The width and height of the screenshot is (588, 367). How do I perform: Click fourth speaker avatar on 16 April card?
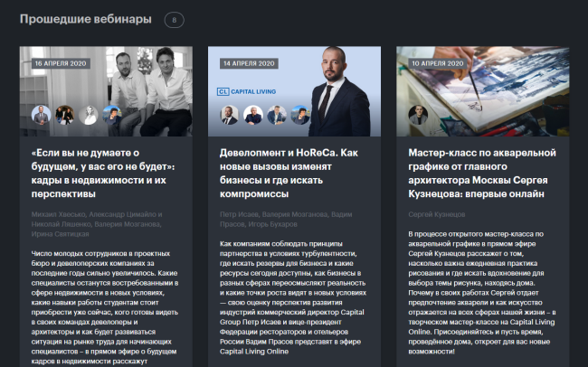(x=112, y=115)
